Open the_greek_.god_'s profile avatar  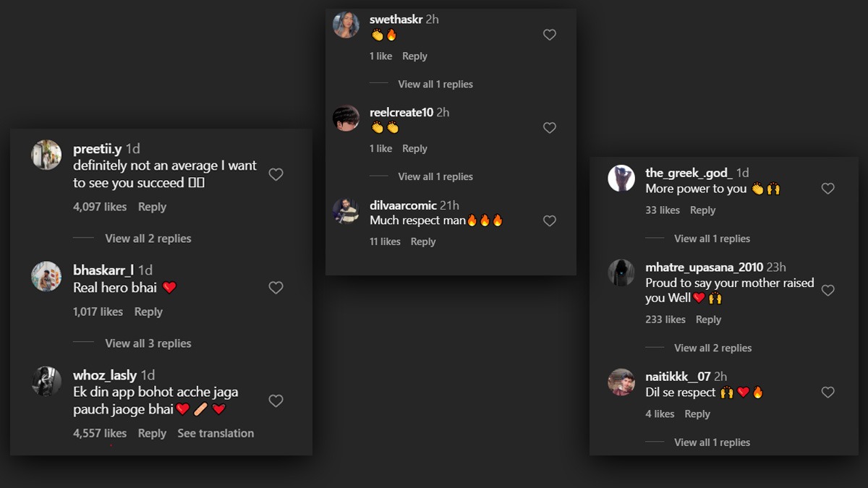[621, 178]
